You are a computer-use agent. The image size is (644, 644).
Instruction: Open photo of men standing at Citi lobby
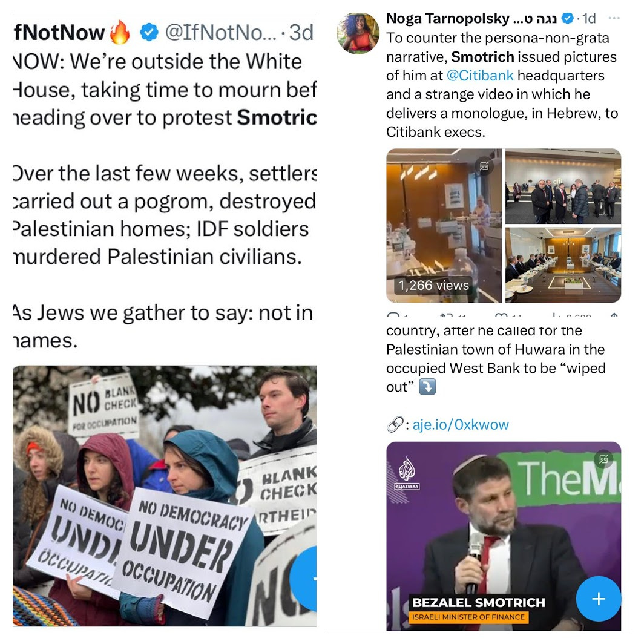coord(563,186)
